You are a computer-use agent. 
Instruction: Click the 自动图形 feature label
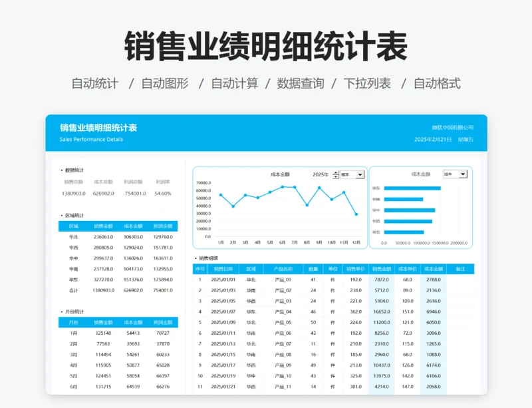tap(165, 84)
